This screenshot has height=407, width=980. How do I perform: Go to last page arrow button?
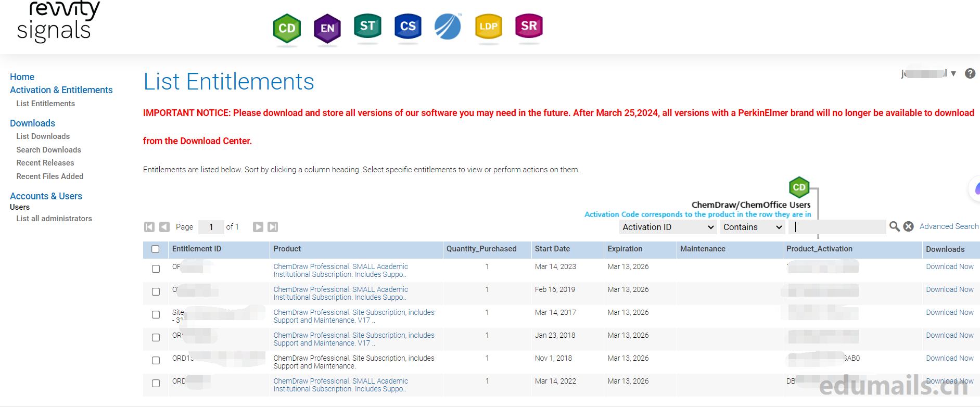(273, 227)
